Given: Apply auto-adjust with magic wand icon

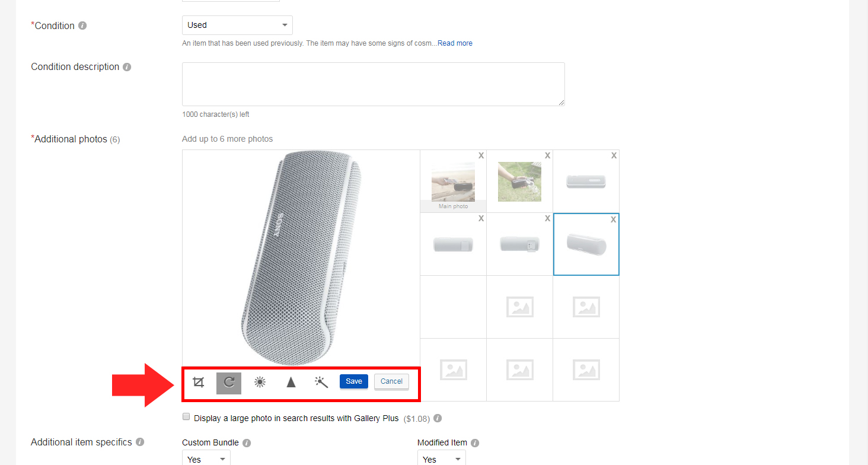Looking at the screenshot, I should tap(321, 383).
